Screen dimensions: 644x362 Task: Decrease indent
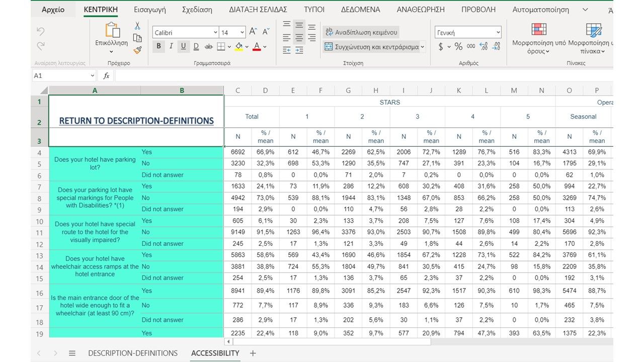[x=287, y=50]
